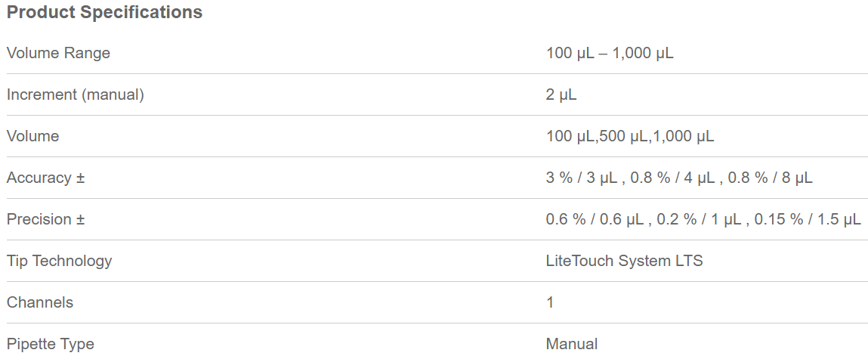Click the 0.8 % / 8 µL accuracy value
Viewport: 868px width, 356px height.
point(771,178)
